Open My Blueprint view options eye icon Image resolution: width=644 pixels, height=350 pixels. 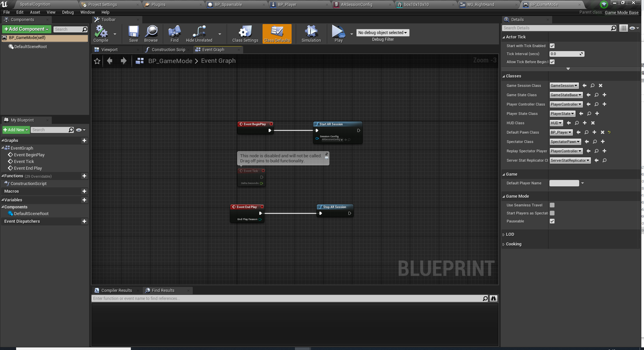80,130
